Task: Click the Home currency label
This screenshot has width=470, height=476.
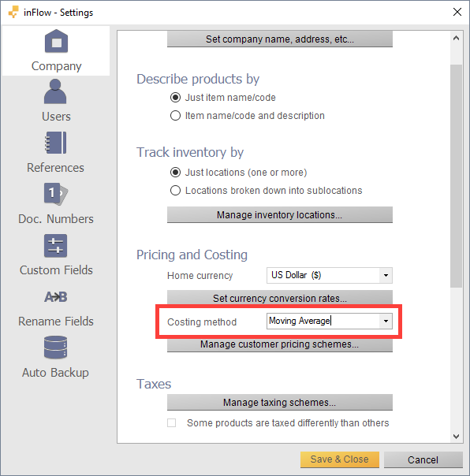Action: (200, 276)
